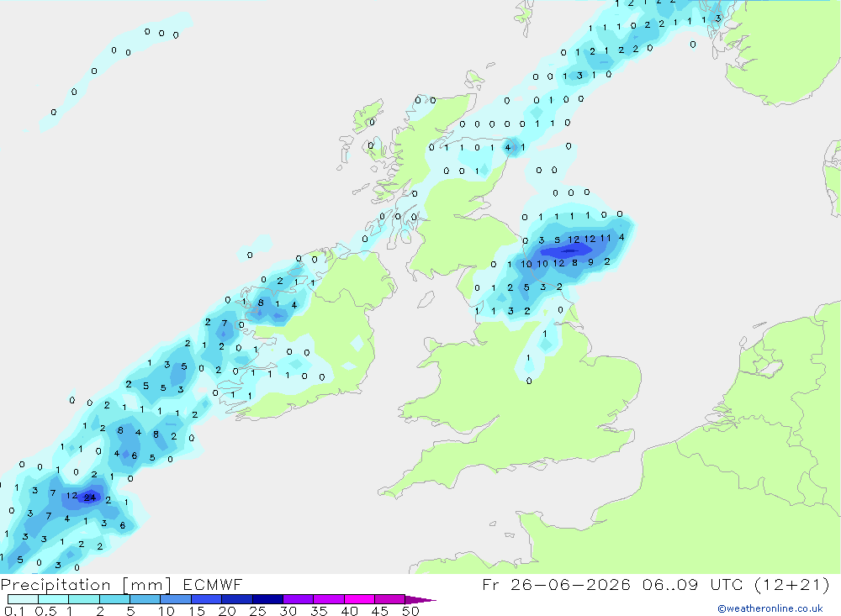Screen dimensions: 841x616
Task: Click the above-50 arrow tip of legend
Action: coord(420,600)
